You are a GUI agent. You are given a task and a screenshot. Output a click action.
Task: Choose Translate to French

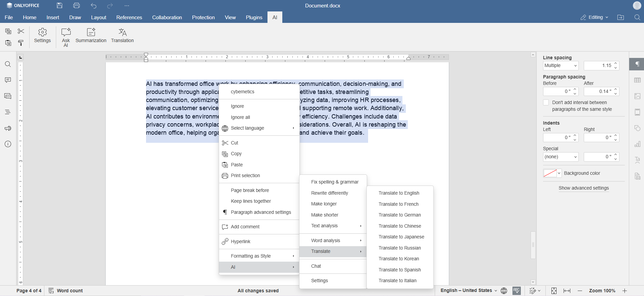[x=400, y=204]
